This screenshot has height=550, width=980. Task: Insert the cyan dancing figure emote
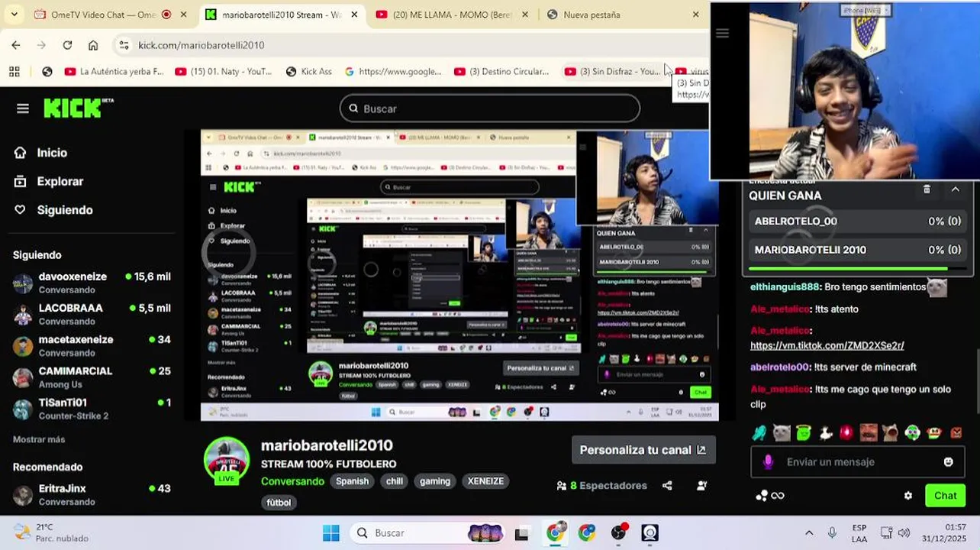pyautogui.click(x=759, y=433)
